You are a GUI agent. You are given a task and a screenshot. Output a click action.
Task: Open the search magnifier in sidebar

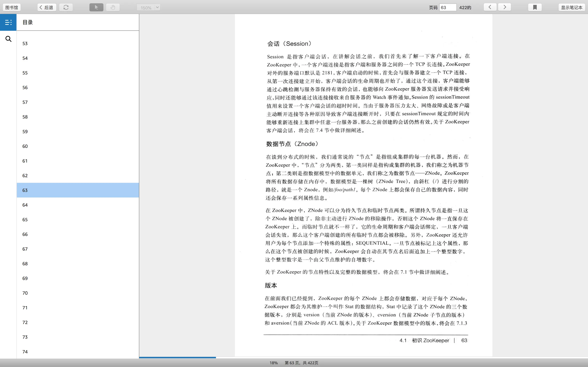click(8, 39)
